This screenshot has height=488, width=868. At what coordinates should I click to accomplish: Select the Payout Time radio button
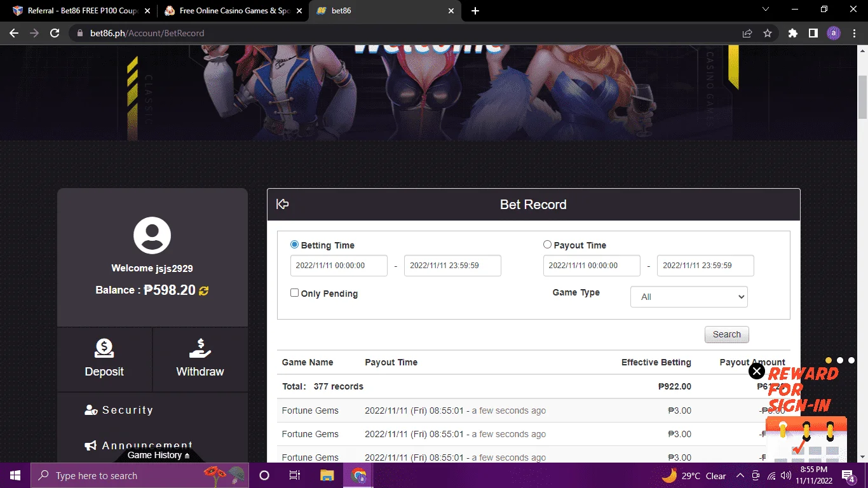click(547, 245)
